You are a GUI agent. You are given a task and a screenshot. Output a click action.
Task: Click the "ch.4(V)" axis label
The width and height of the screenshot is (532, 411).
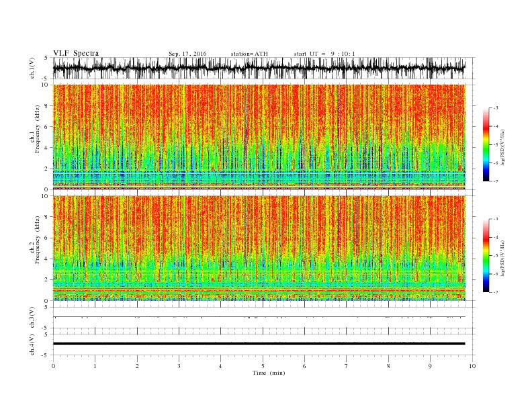32,345
